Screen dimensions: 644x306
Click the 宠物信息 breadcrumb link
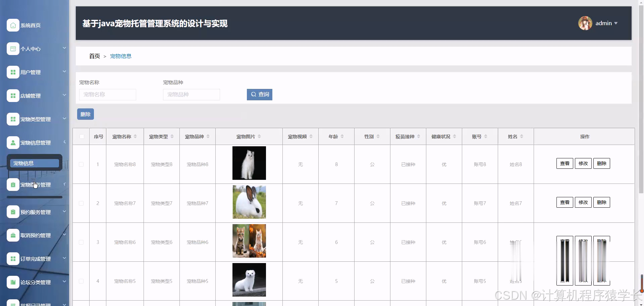pos(121,56)
